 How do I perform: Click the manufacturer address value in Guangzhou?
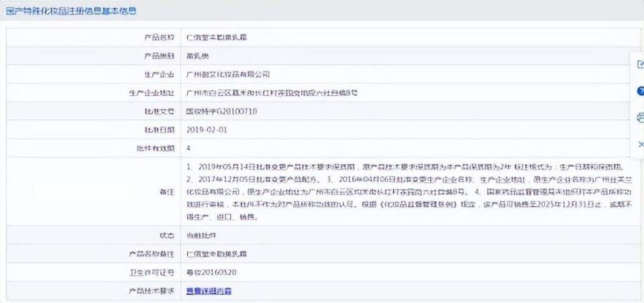[272, 93]
